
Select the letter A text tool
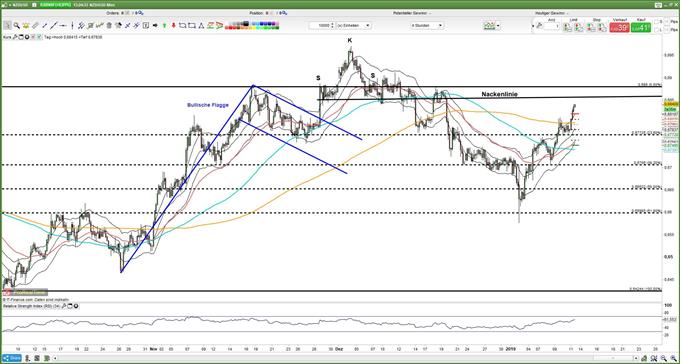[201, 26]
